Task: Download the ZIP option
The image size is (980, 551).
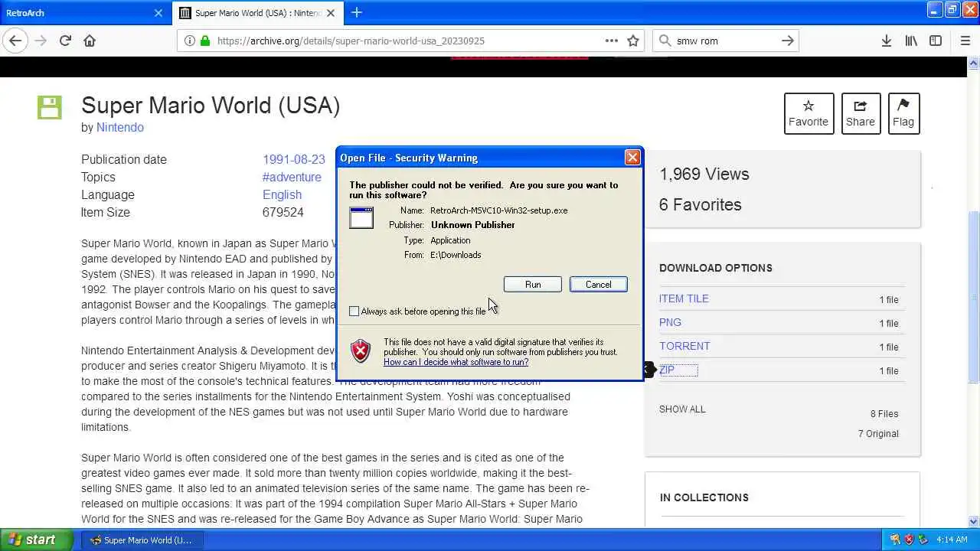Action: pos(667,370)
